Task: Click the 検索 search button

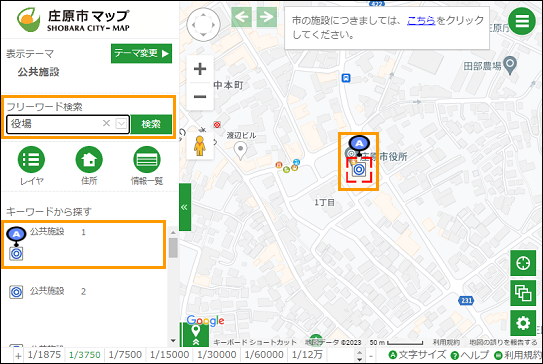Action: (151, 124)
